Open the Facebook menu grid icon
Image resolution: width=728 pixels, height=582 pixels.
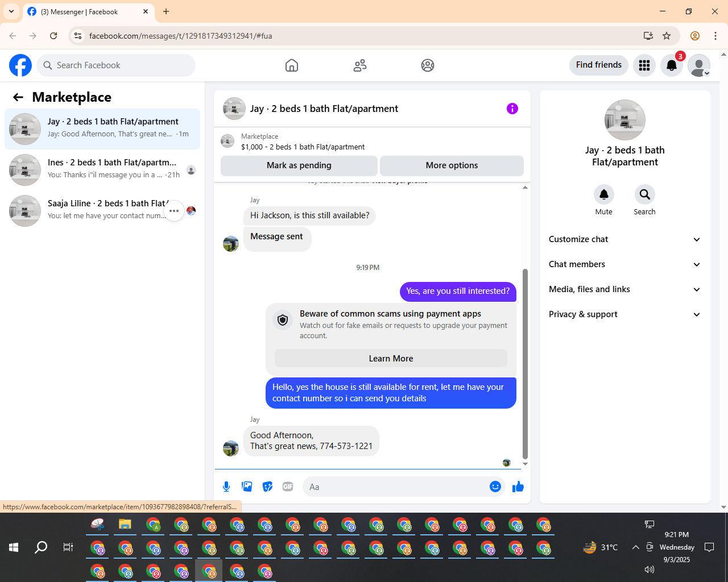click(x=644, y=65)
